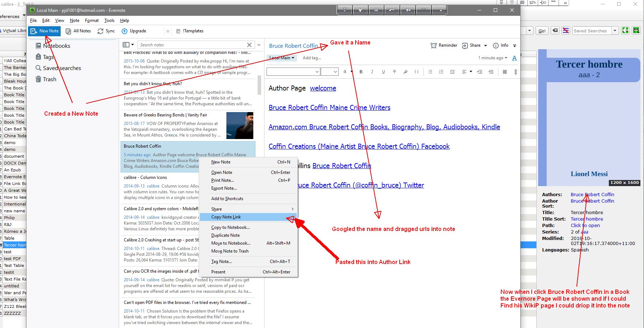Expand the formatting toolbar overflow
Viewport: 644px width, 328px height.
point(516,72)
